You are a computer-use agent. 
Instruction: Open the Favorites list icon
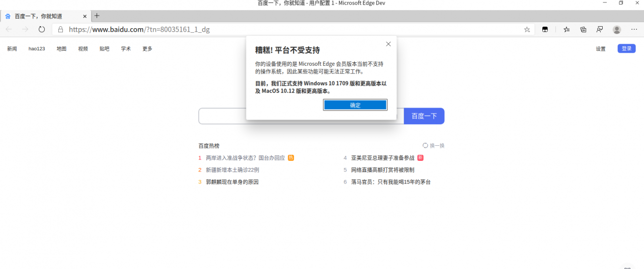[567, 30]
